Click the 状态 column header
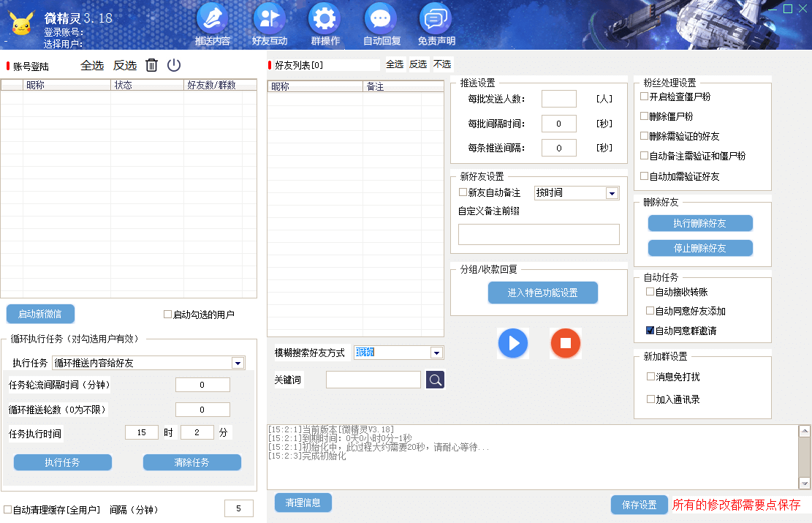 [x=147, y=85]
